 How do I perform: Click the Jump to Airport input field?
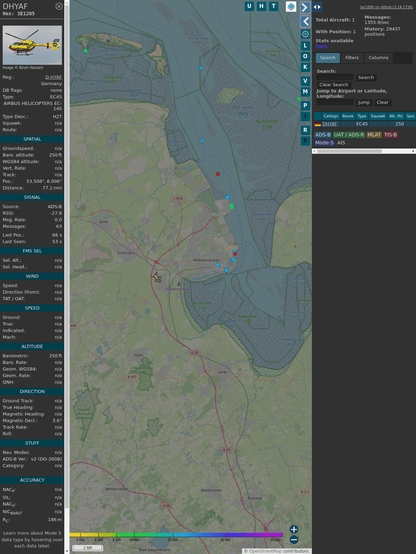coord(335,102)
